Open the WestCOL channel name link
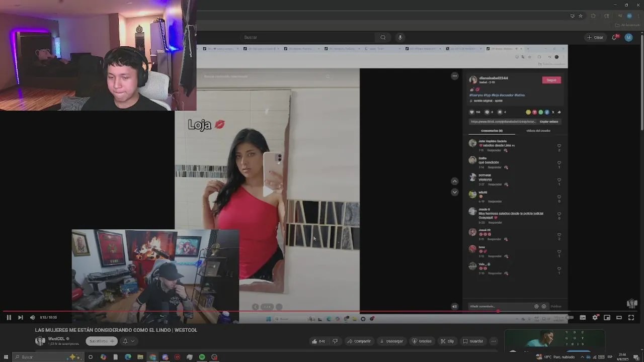This screenshot has width=644, height=362. [56, 339]
